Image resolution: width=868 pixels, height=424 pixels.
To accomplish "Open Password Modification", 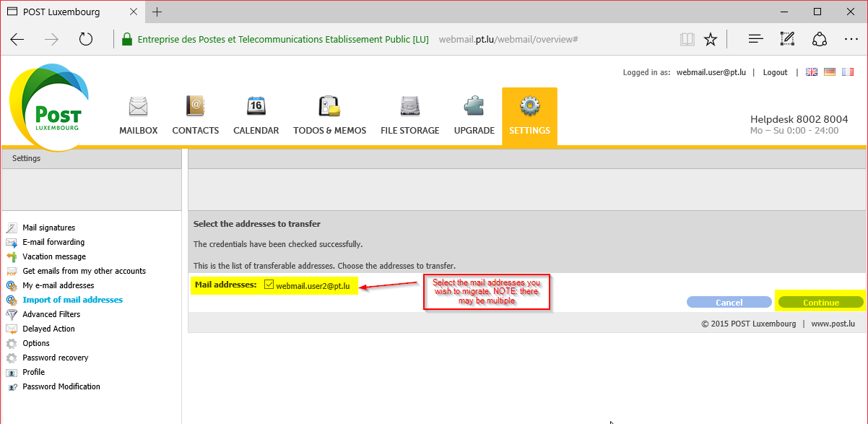I will tap(61, 386).
